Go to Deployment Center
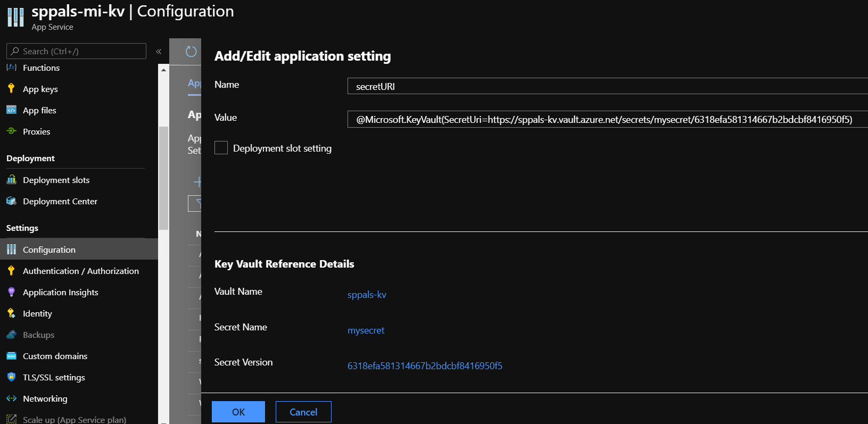The width and height of the screenshot is (868, 424). click(60, 201)
